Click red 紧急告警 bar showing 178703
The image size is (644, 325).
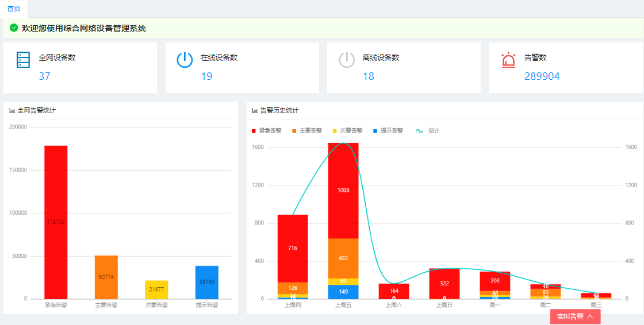[56, 222]
